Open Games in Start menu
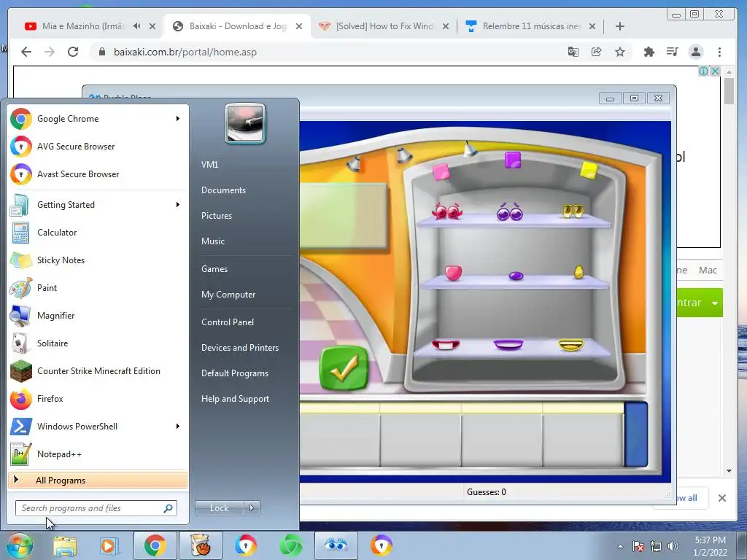Screen dimensions: 747x560 [x=214, y=269]
